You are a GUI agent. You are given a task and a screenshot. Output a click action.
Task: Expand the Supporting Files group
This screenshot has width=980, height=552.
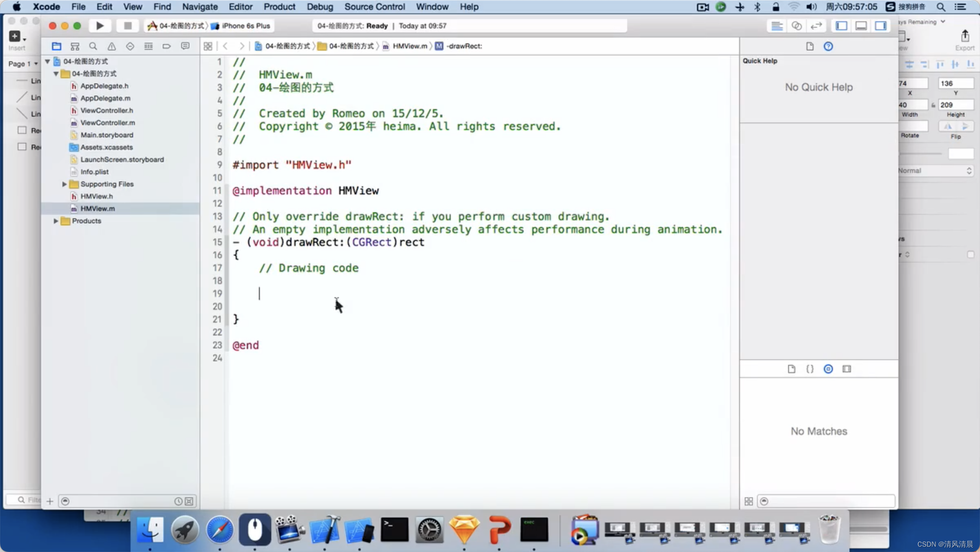pos(64,184)
